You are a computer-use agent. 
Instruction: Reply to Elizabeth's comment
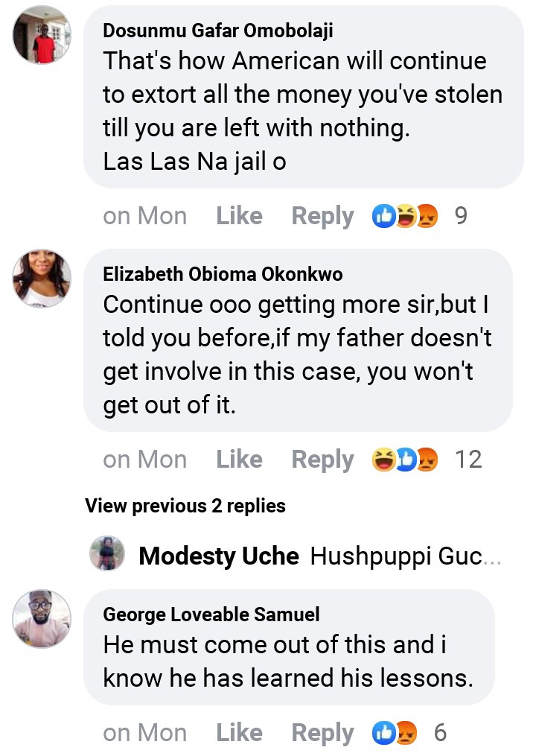(x=322, y=460)
